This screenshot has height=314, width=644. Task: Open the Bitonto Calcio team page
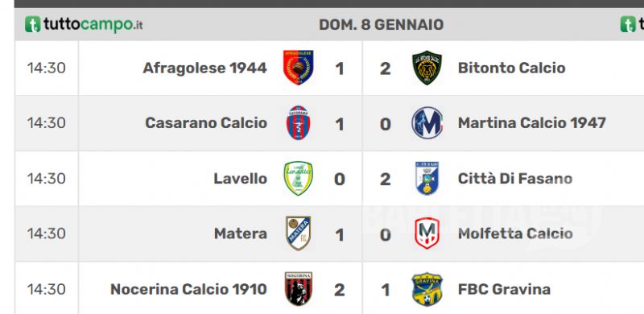coord(511,68)
